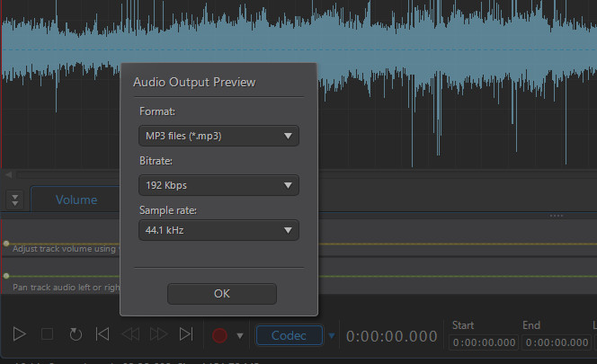Toggle the loop playback icon
Viewport: 597px width, 364px height.
coord(76,334)
